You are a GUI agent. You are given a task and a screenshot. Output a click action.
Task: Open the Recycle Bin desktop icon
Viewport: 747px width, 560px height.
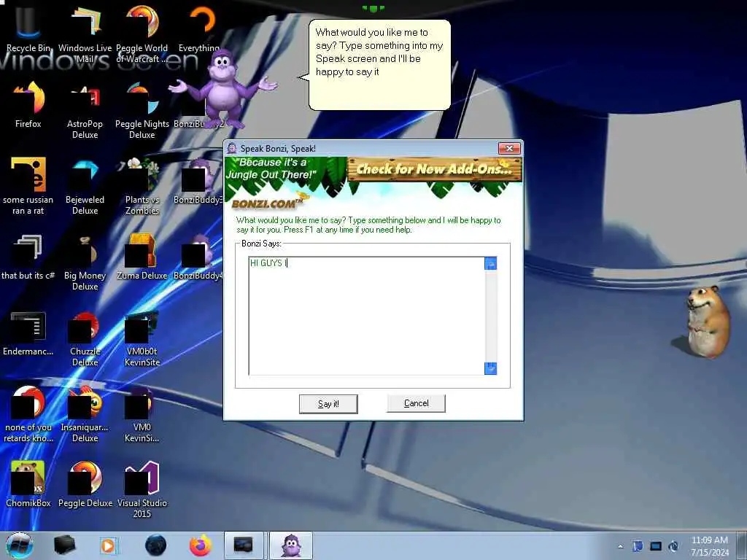click(x=28, y=28)
